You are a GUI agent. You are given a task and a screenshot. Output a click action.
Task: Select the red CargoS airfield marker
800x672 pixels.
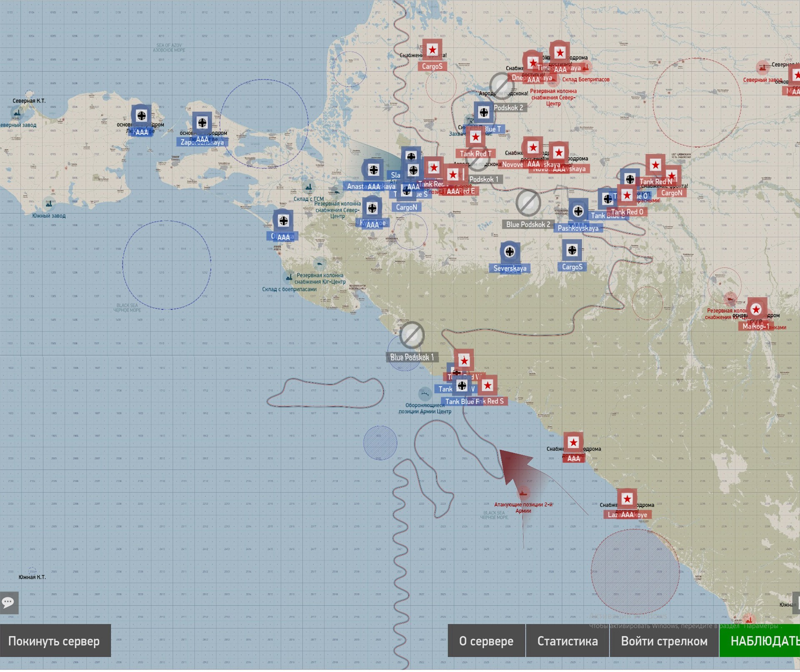pos(432,50)
